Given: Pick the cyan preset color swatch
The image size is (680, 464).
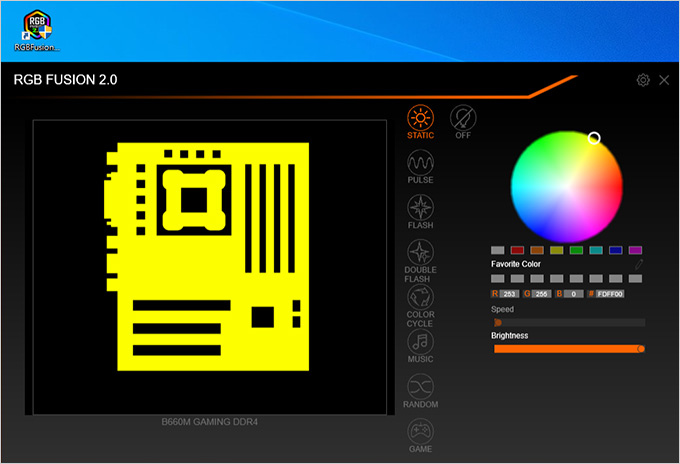Looking at the screenshot, I should pyautogui.click(x=596, y=250).
